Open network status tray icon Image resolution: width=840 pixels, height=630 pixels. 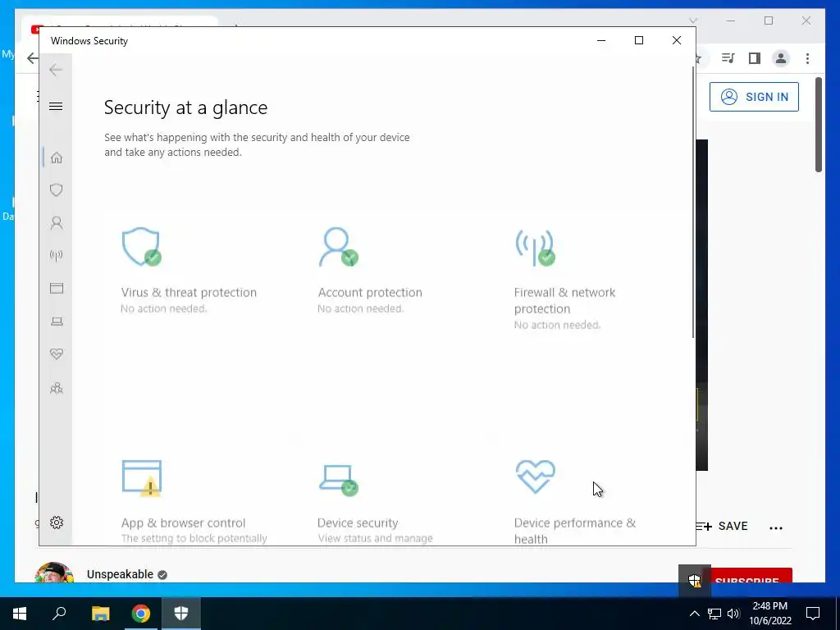pos(714,614)
